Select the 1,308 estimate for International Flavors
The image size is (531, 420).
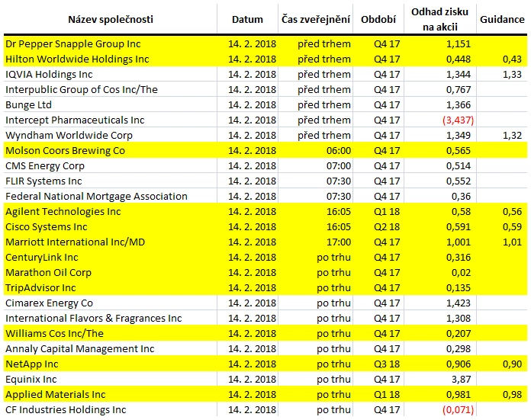459,318
